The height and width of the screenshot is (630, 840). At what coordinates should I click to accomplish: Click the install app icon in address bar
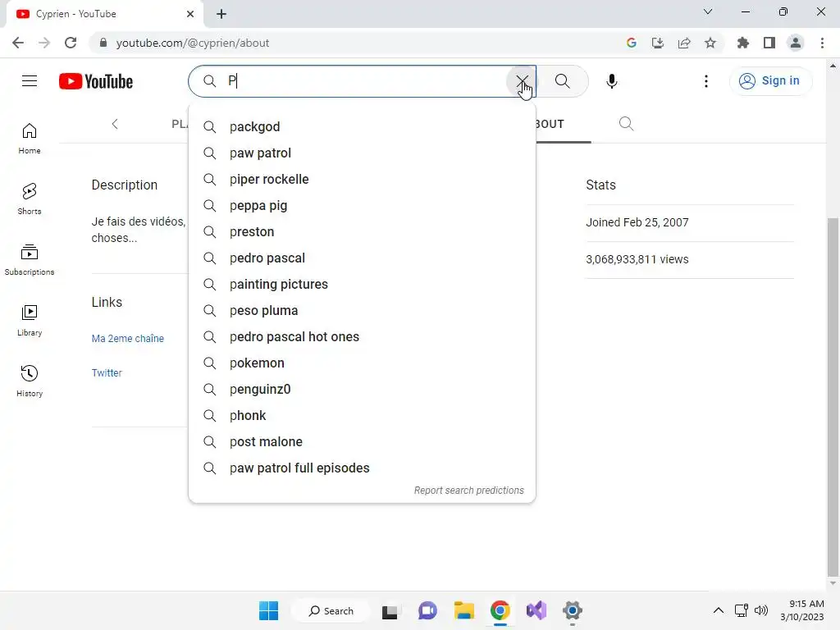(657, 43)
